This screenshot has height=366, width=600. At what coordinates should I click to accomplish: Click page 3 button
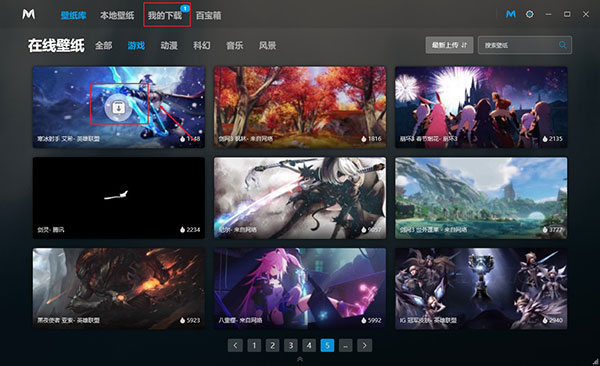(x=291, y=346)
